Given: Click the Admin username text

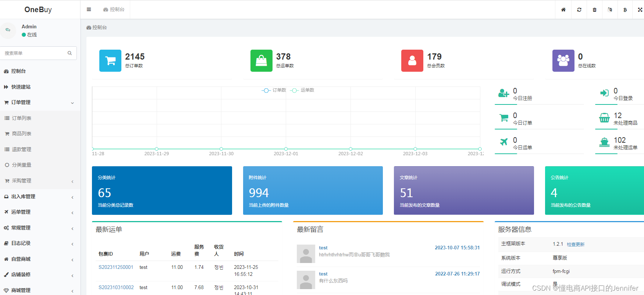Looking at the screenshot, I should click(29, 26).
